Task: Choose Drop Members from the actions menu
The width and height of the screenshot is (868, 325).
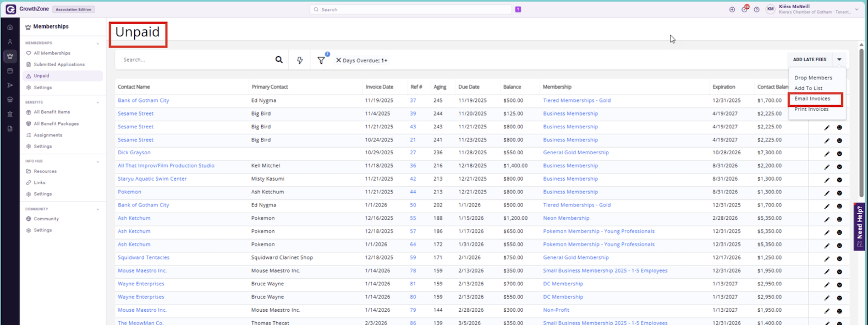Action: (813, 78)
